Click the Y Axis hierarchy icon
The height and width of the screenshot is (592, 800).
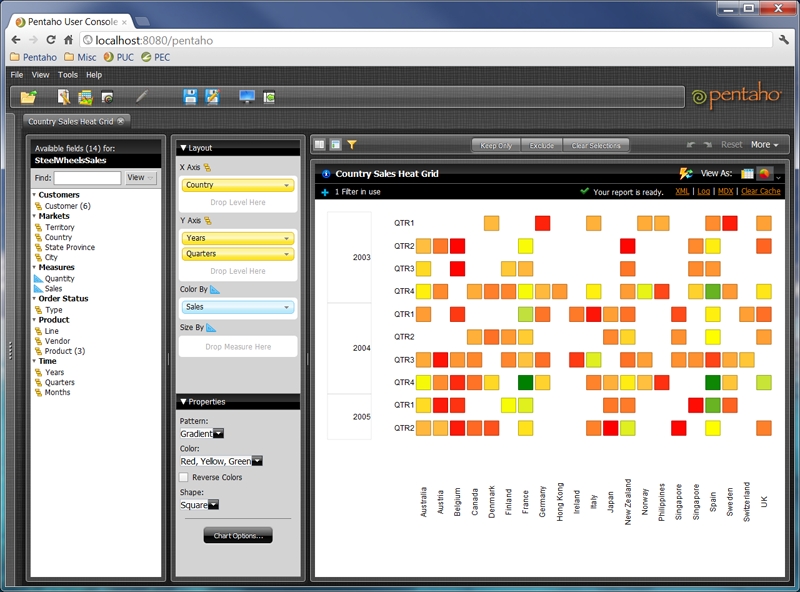pyautogui.click(x=208, y=220)
